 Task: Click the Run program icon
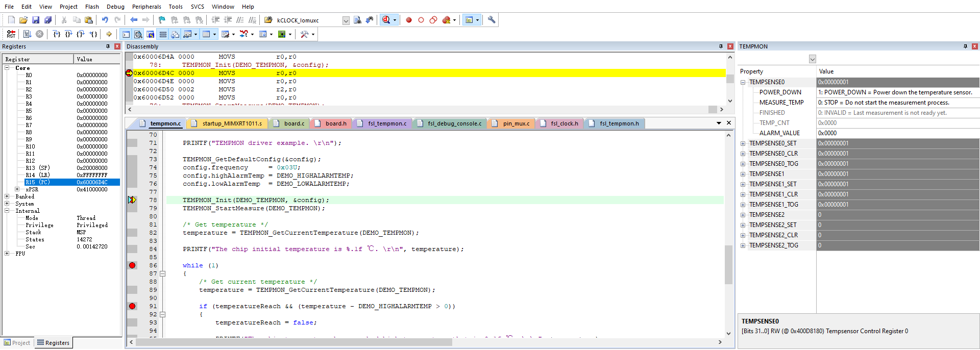tap(27, 34)
